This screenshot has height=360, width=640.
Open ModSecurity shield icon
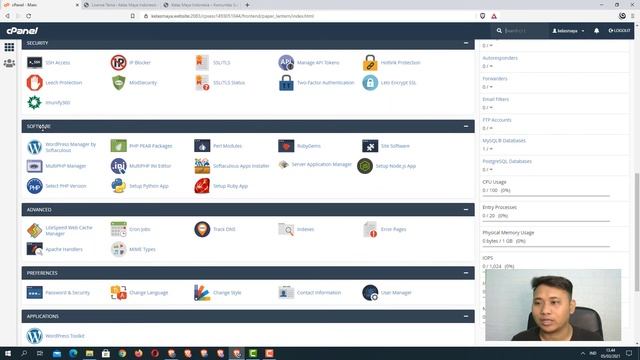(x=118, y=82)
